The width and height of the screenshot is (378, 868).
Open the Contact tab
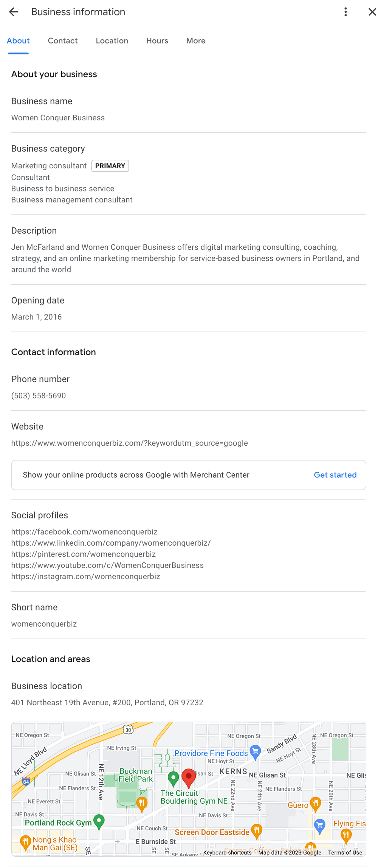coord(62,40)
